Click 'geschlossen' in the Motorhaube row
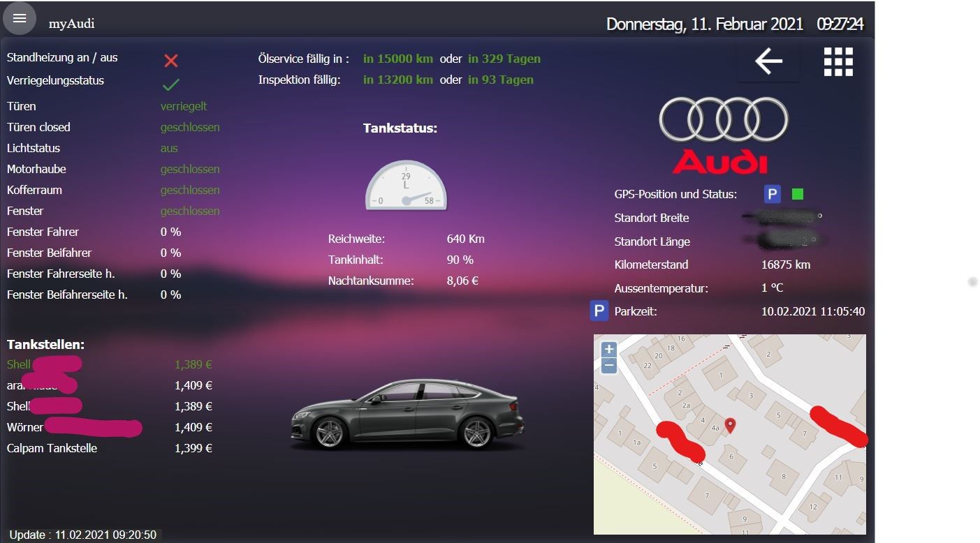Screen dimensions: 980x543 coord(190,169)
